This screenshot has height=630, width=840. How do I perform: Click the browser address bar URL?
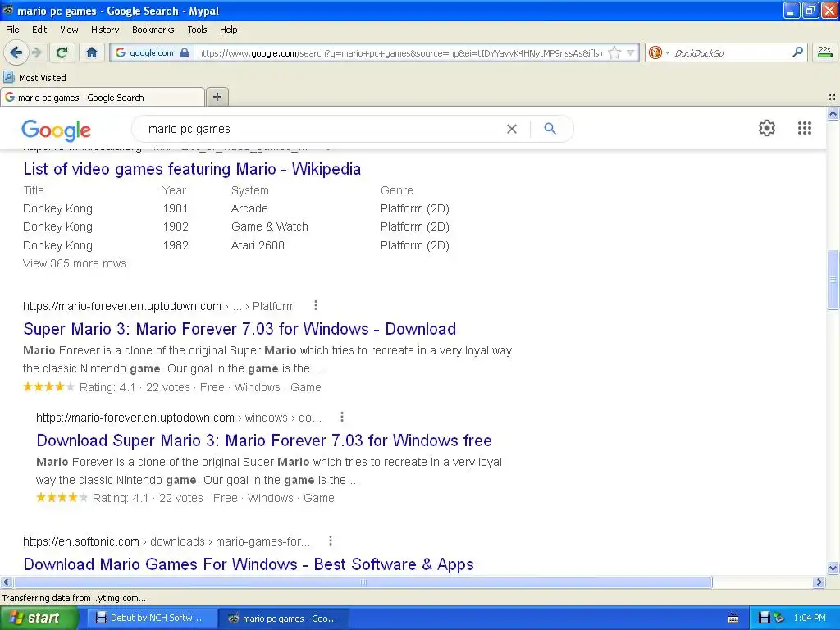(x=399, y=53)
